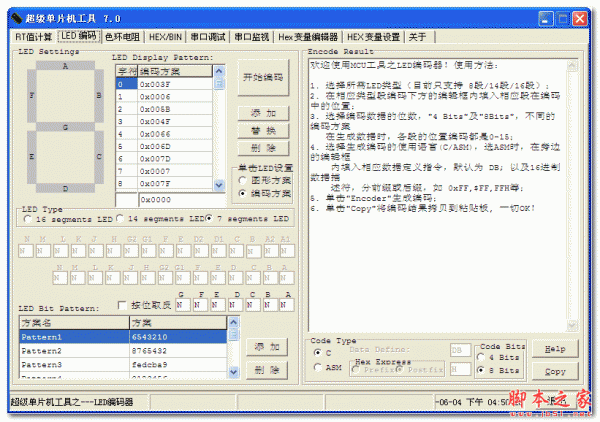Toggle segment G of LED display
Image resolution: width=600 pixels, height=422 pixels.
[x=65, y=127]
